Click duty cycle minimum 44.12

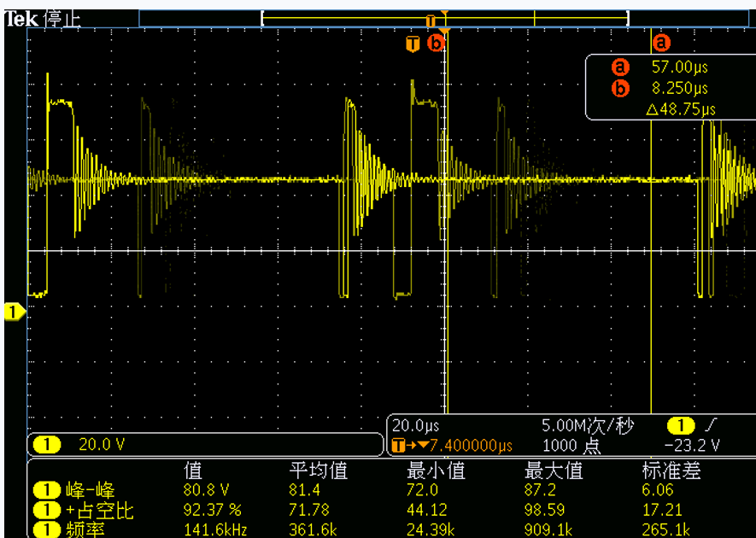coord(427,510)
